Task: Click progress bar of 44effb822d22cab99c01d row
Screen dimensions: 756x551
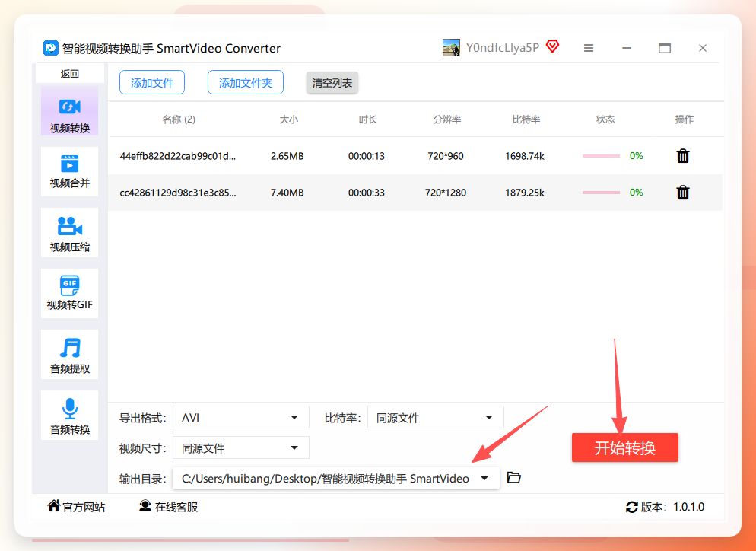Action: coord(601,156)
